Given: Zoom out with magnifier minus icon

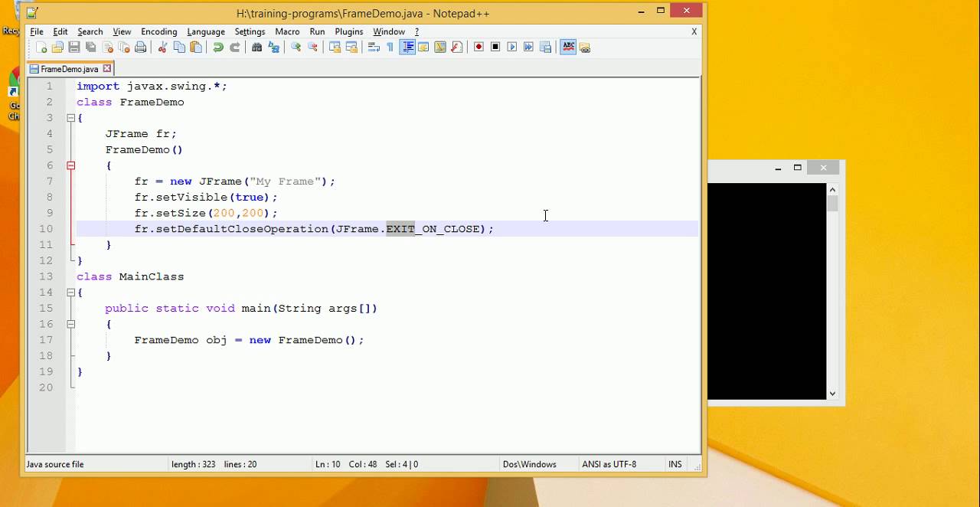Looking at the screenshot, I should (x=313, y=47).
